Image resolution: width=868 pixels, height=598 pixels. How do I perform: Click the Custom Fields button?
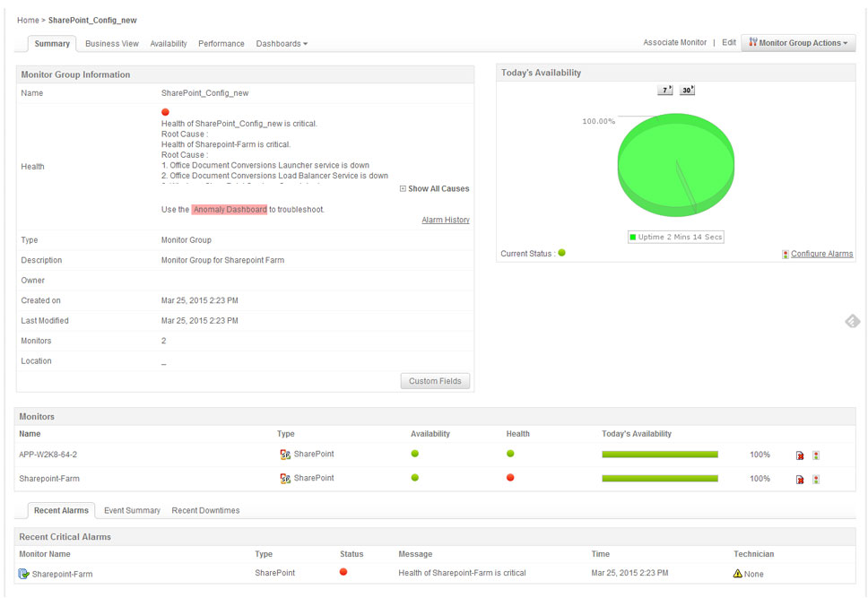pos(435,380)
